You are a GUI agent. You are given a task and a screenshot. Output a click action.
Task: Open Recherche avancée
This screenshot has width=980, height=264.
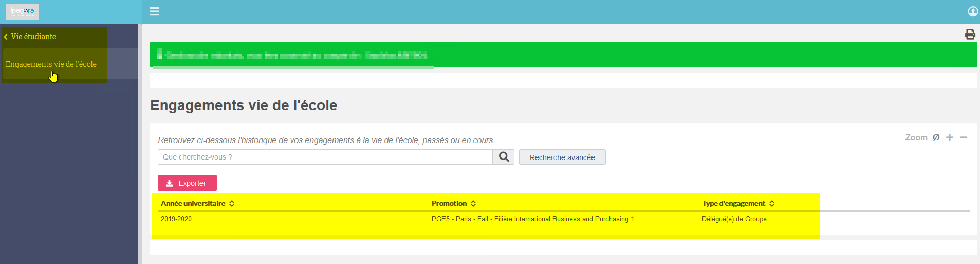click(x=562, y=157)
